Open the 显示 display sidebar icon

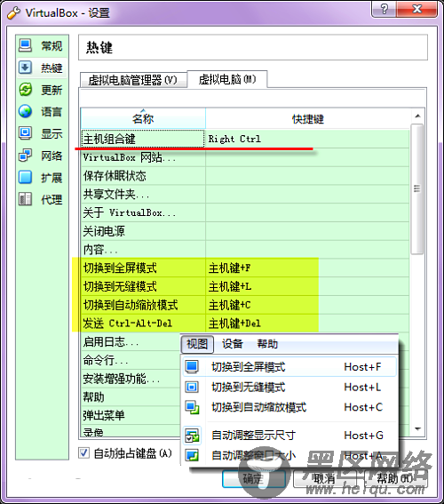click(25, 133)
